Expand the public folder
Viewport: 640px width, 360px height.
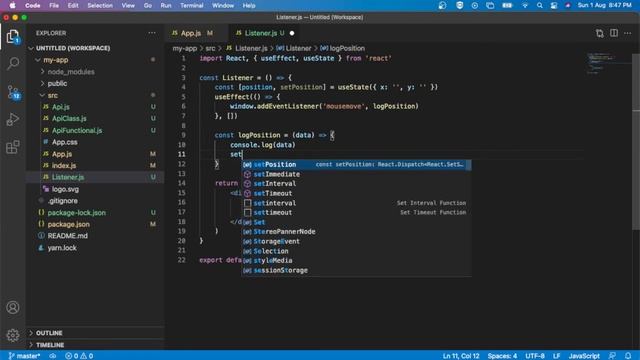pos(57,83)
